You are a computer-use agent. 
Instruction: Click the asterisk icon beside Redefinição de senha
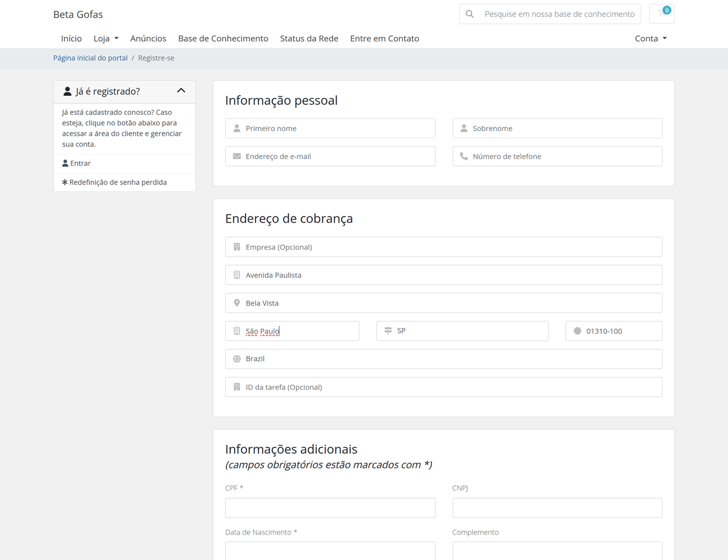65,182
